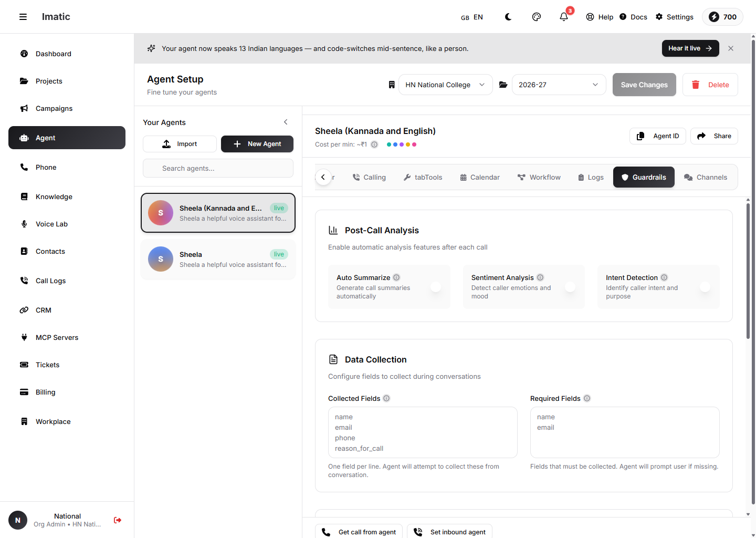Select the Guardrails tab
Screen dimensions: 756x538
point(644,178)
